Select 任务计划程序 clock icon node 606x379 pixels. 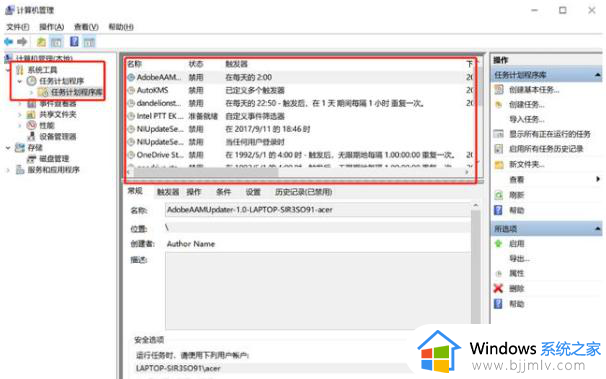coord(31,81)
